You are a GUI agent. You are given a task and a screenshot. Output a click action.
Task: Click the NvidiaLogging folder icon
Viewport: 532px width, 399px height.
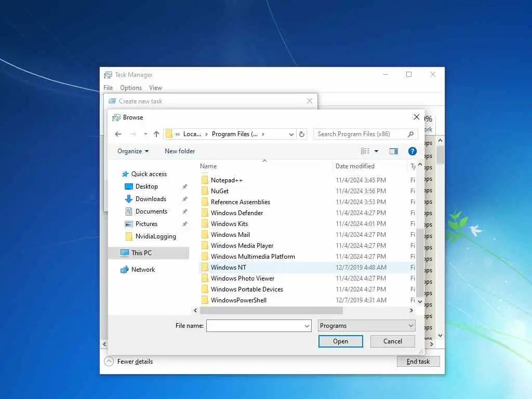click(129, 236)
